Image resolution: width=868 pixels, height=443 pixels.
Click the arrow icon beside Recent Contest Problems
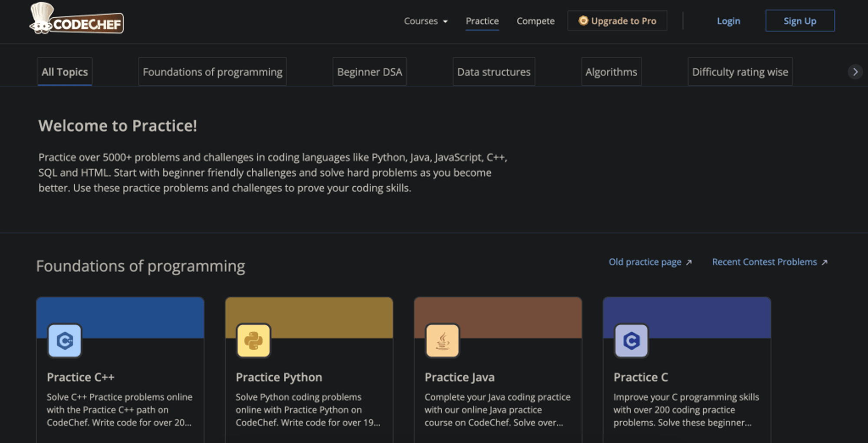point(825,262)
